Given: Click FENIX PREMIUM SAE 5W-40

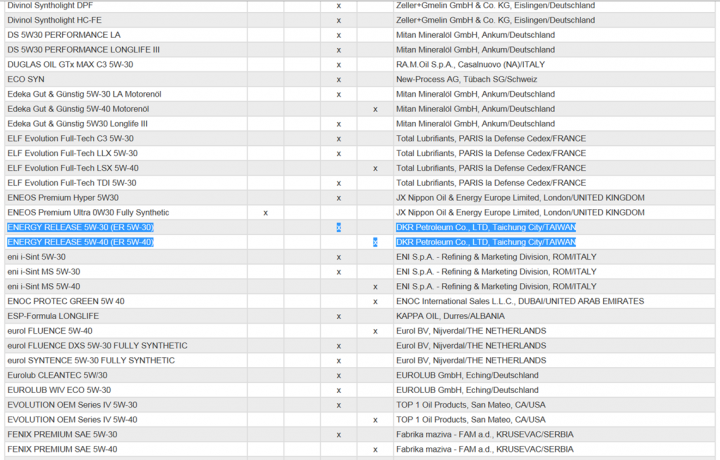Looking at the screenshot, I should [x=62, y=449].
